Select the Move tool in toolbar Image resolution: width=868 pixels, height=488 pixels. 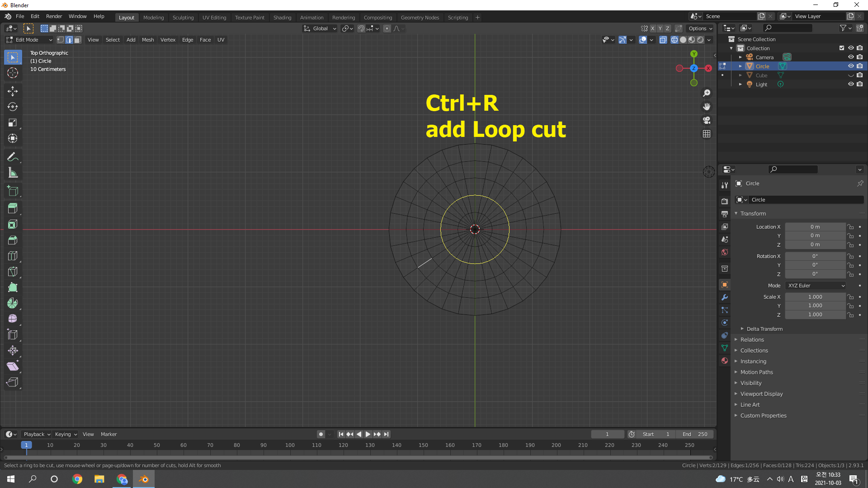[13, 91]
